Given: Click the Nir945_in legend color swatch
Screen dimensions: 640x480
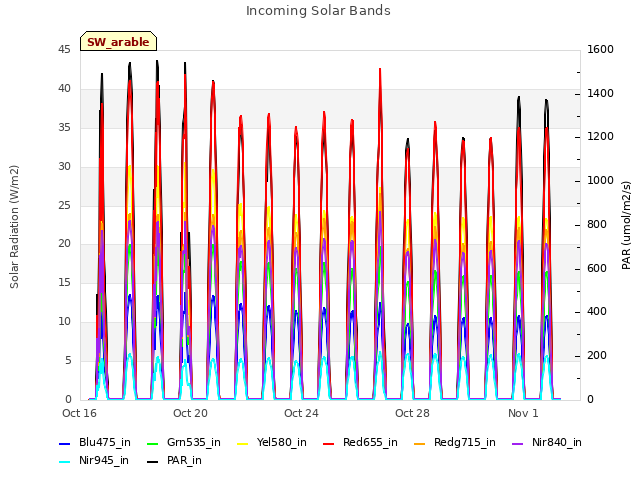Looking at the screenshot, I should click(65, 462).
